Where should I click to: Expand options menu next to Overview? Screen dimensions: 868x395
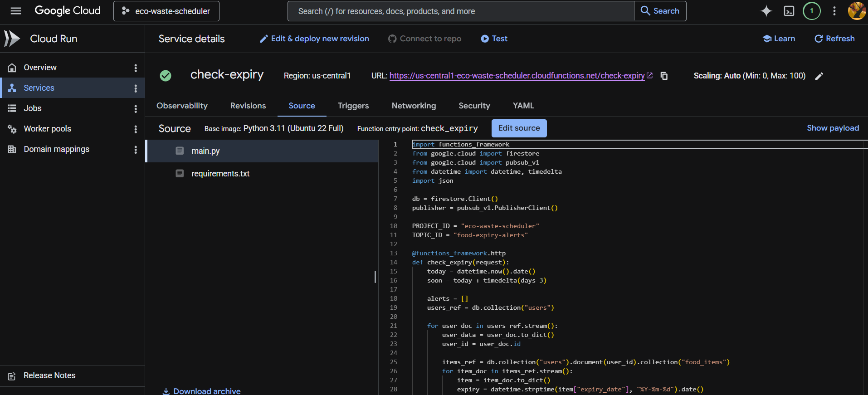click(136, 68)
